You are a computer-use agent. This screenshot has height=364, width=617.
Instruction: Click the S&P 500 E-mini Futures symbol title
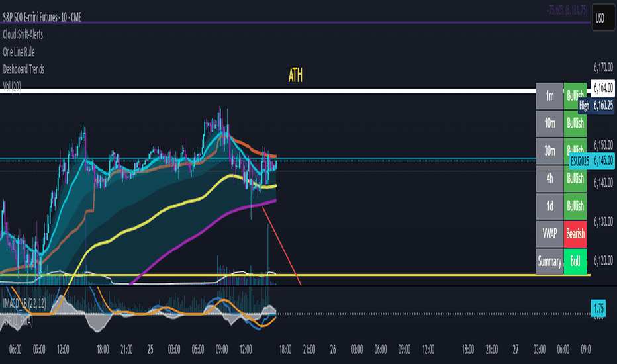point(42,17)
